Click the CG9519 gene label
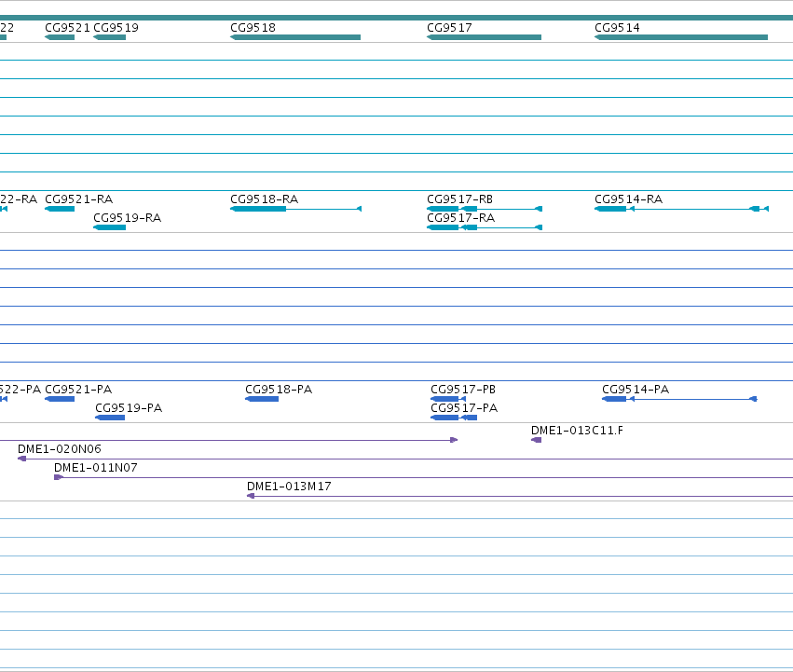The height and width of the screenshot is (672, 793). [116, 28]
